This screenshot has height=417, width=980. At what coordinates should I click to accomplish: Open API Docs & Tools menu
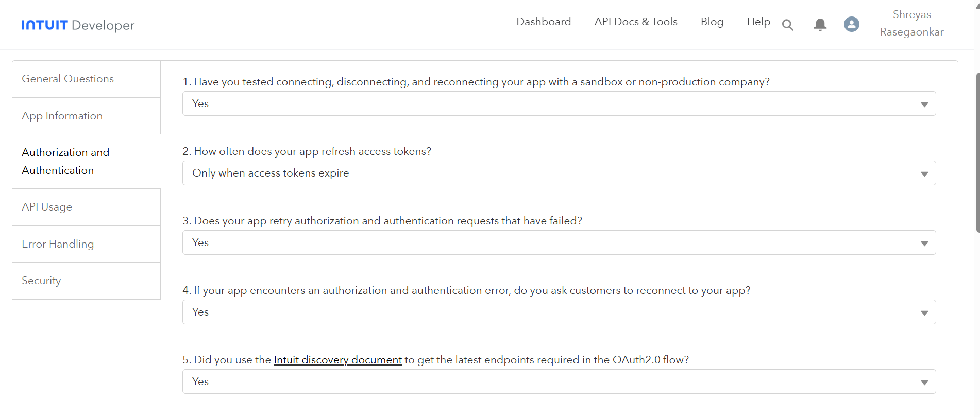point(635,22)
